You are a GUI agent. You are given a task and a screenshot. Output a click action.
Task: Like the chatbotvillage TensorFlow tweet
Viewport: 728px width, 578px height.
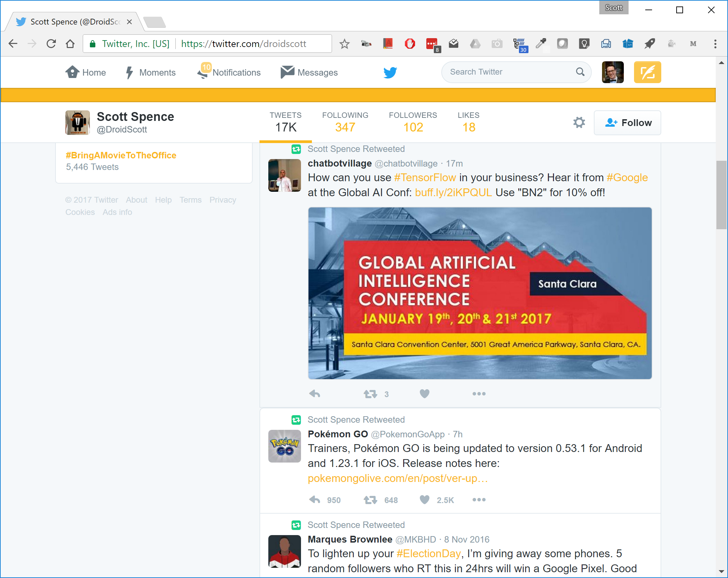click(x=424, y=394)
